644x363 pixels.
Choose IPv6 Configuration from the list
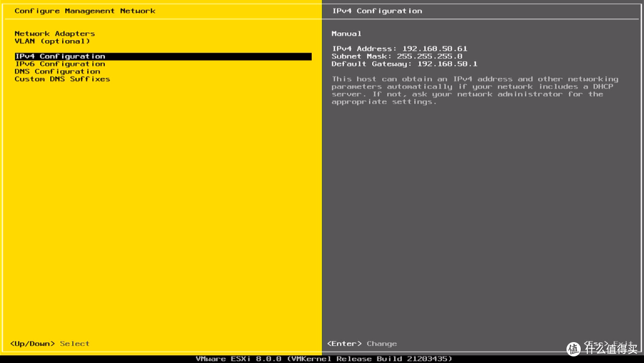pos(60,64)
